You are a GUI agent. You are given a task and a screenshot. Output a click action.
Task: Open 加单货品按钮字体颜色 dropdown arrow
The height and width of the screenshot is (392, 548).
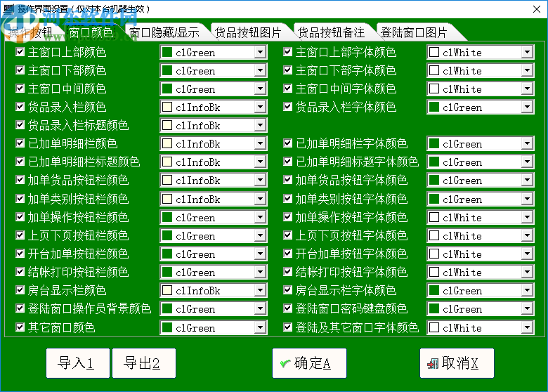tap(527, 181)
